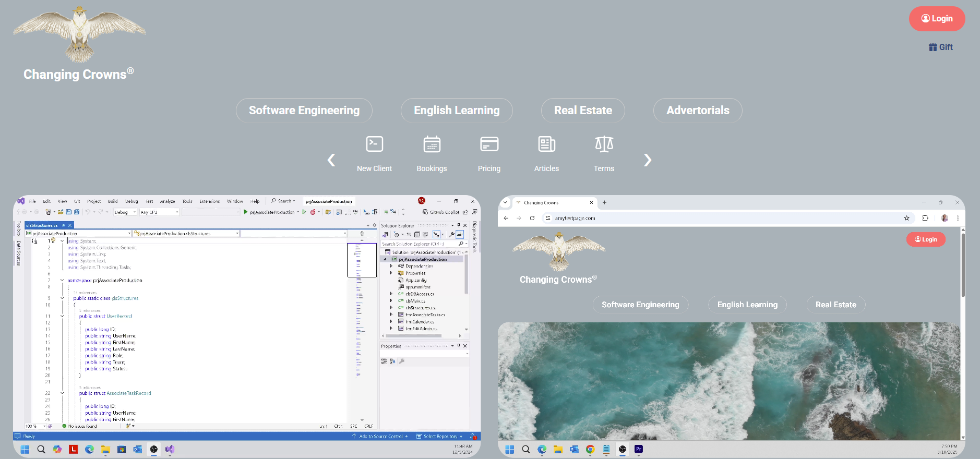Open the Debug configuration dropdown in Visual Studio
Screen dimensions: 980x459
(x=125, y=212)
